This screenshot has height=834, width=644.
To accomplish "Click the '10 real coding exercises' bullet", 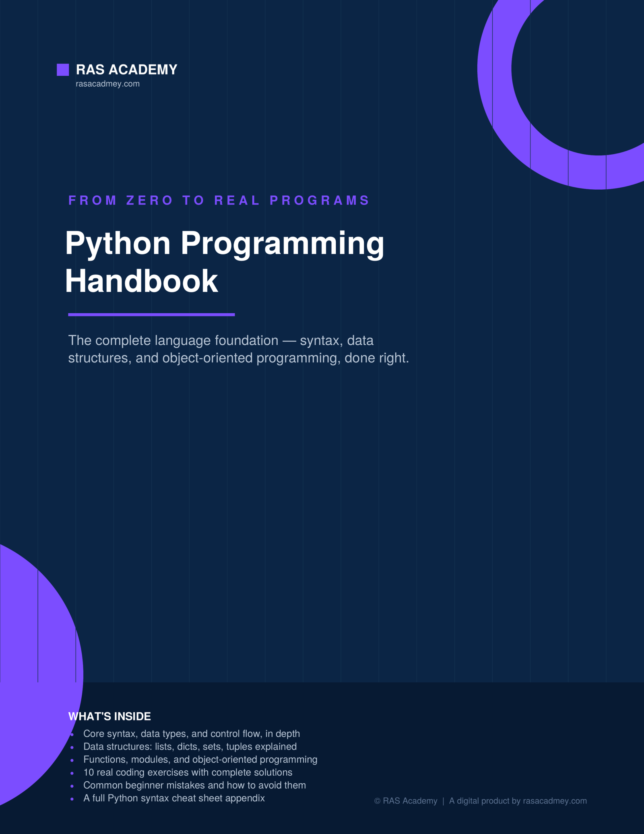I will click(x=188, y=772).
